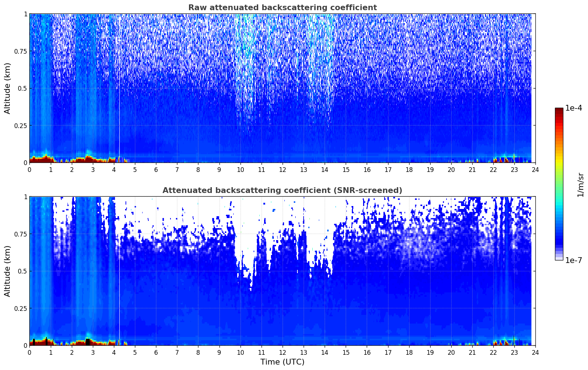
Task: Click time tick '14' under the raw plot
Action: (x=325, y=169)
